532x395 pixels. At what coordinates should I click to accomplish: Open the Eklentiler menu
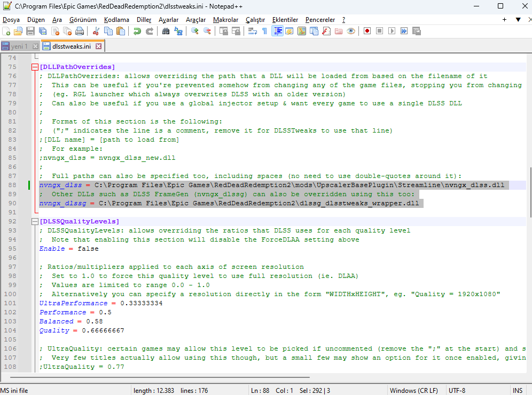[x=285, y=20]
